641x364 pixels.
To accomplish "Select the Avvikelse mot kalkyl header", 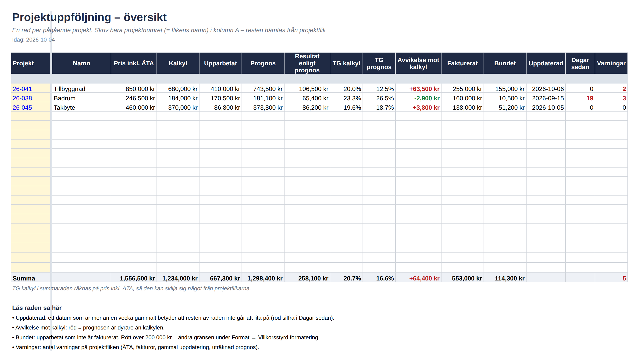I will pos(418,63).
